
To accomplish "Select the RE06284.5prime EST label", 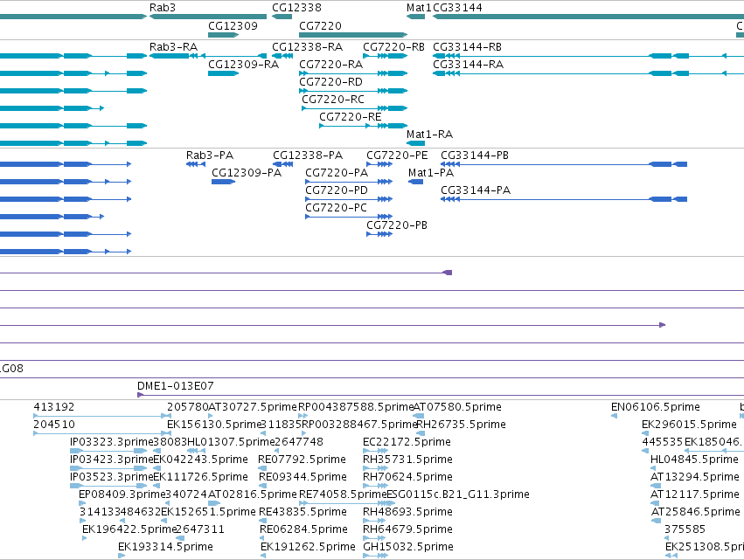I will click(x=303, y=529).
